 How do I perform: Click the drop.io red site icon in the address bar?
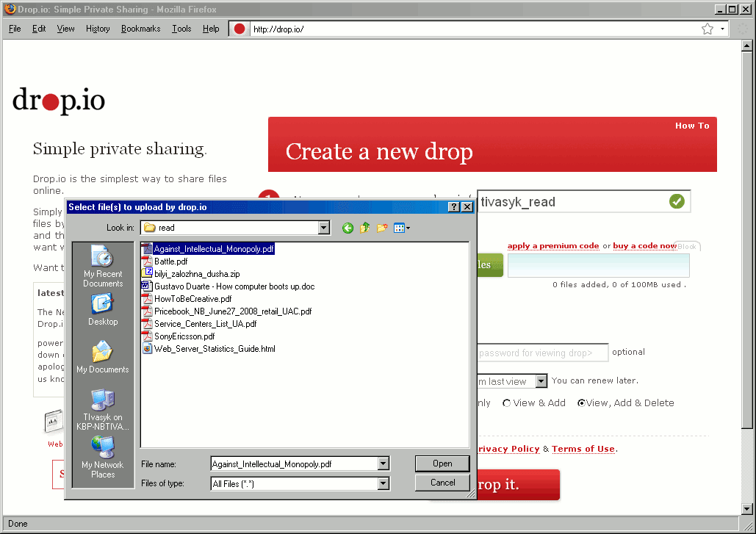click(240, 29)
